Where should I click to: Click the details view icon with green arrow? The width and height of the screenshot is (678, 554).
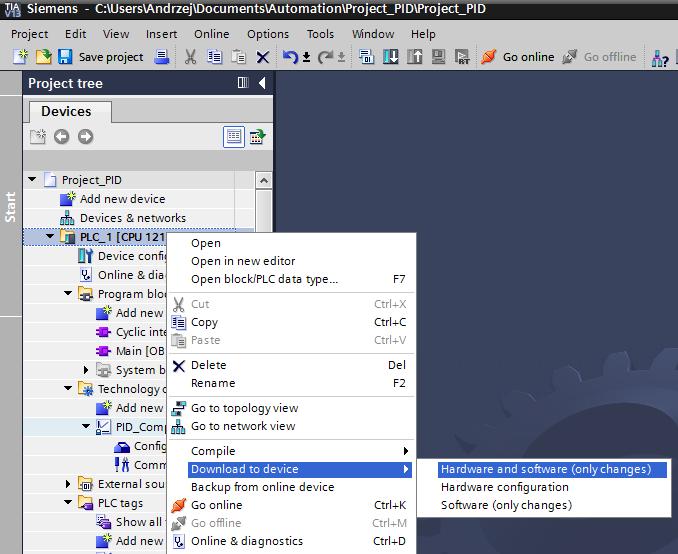click(257, 137)
